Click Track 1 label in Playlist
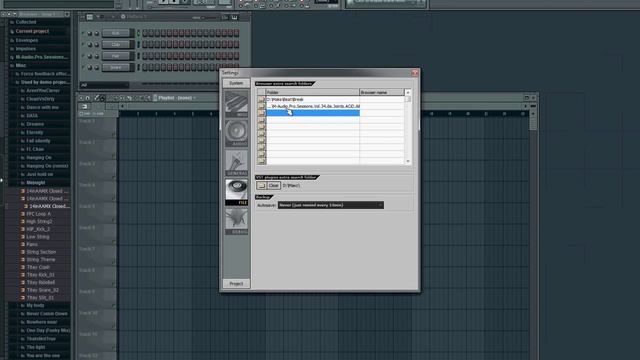This screenshot has height=360, width=640. click(87, 121)
